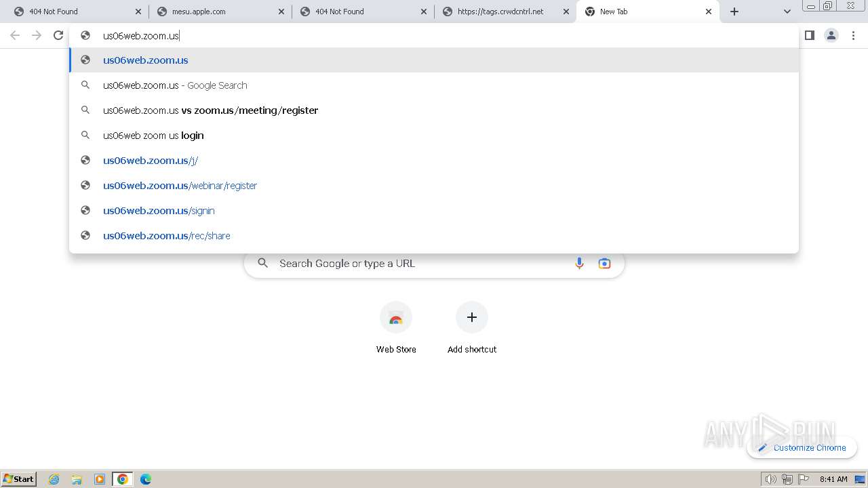Open the webinar/register suggestion
The image size is (868, 488).
point(434,186)
